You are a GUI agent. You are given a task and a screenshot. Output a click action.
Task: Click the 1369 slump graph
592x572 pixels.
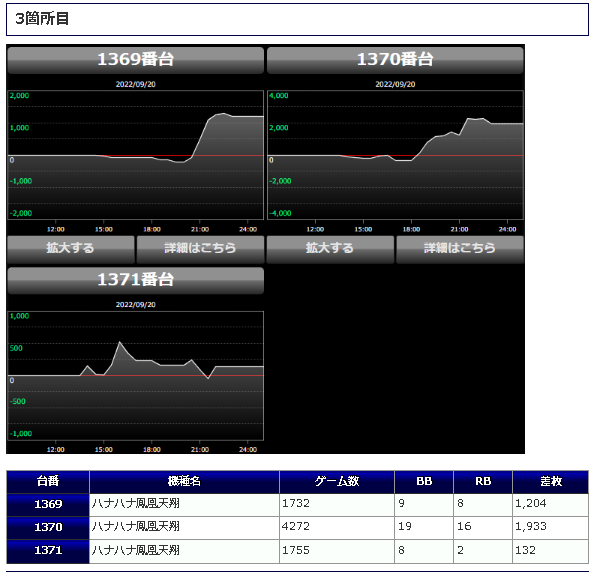(136, 155)
